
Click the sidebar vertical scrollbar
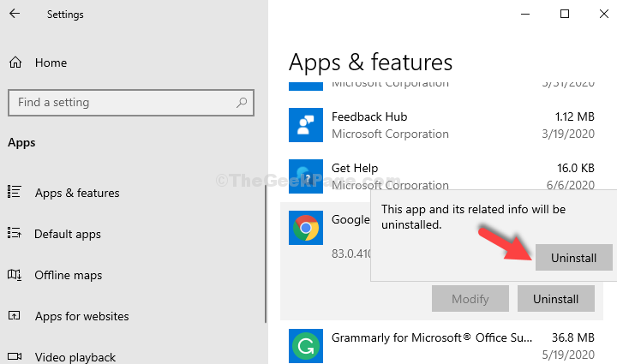pyautogui.click(x=266, y=254)
